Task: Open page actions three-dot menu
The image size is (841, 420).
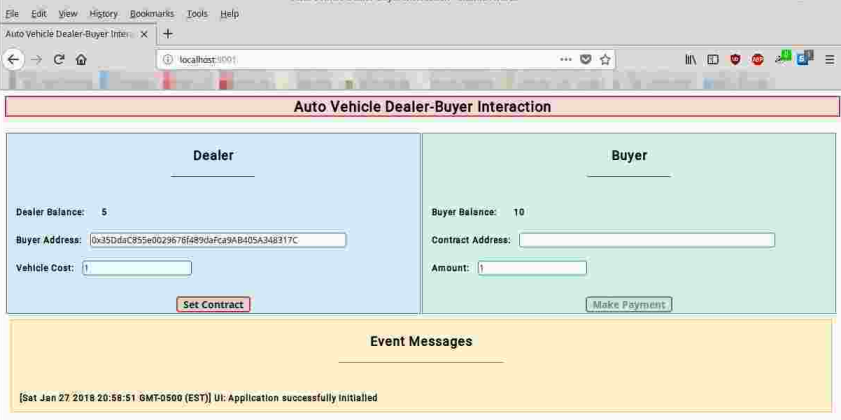Action: [x=566, y=60]
